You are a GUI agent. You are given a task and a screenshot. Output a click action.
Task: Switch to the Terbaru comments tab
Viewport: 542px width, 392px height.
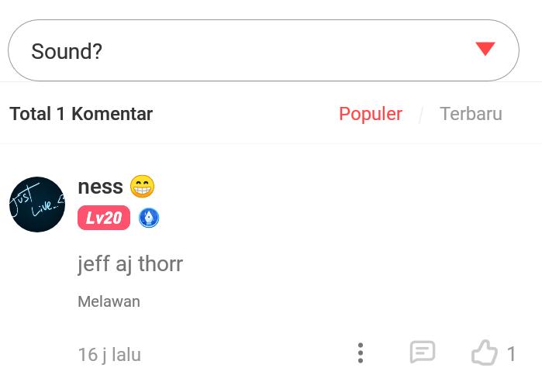pyautogui.click(x=471, y=114)
